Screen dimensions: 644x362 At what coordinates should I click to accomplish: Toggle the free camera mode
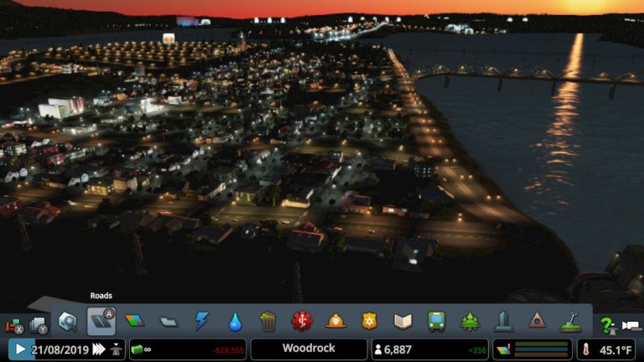coord(631,326)
